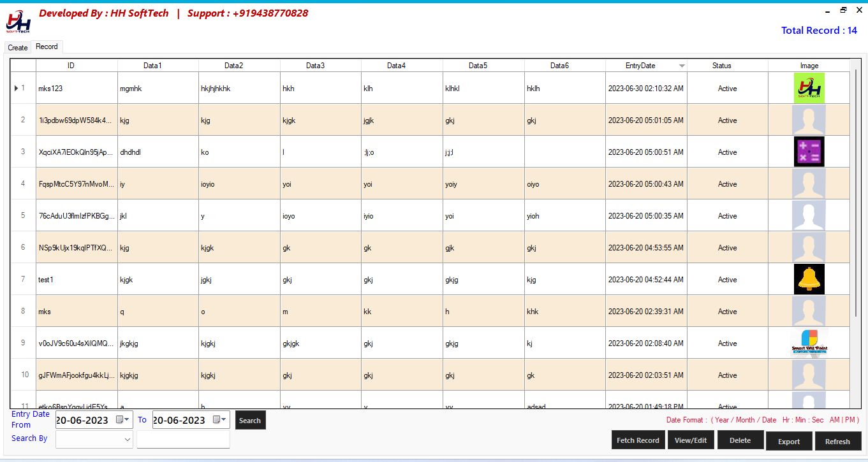
Task: Click the calculator image thumbnail in row 3
Action: click(x=809, y=152)
